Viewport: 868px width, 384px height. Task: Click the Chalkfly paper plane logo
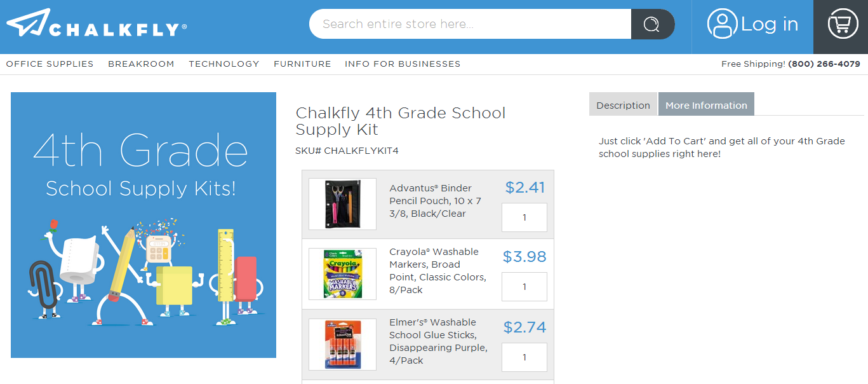tap(29, 23)
